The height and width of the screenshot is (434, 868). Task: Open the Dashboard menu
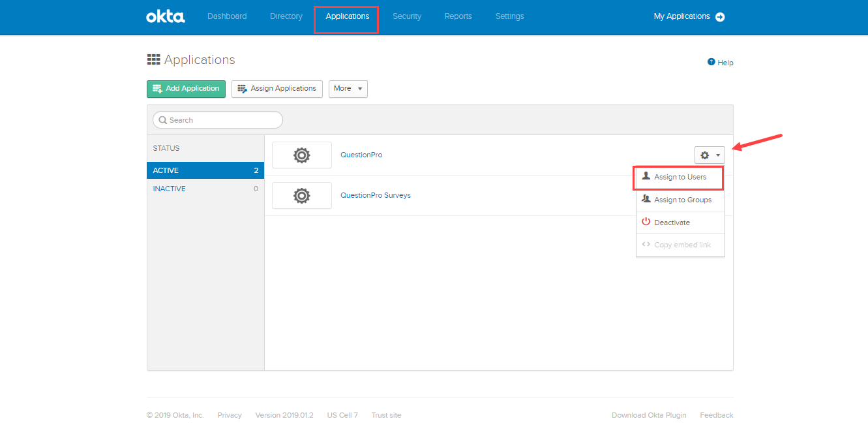[x=227, y=16]
